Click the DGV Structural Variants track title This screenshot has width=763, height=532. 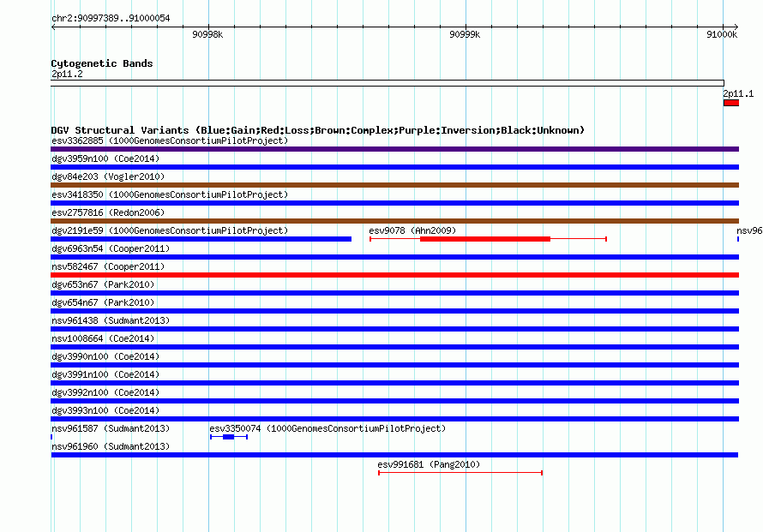click(318, 130)
